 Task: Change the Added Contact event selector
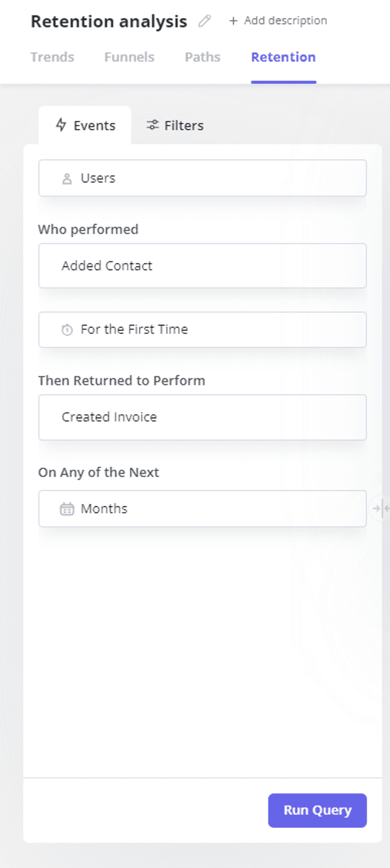coord(202,266)
